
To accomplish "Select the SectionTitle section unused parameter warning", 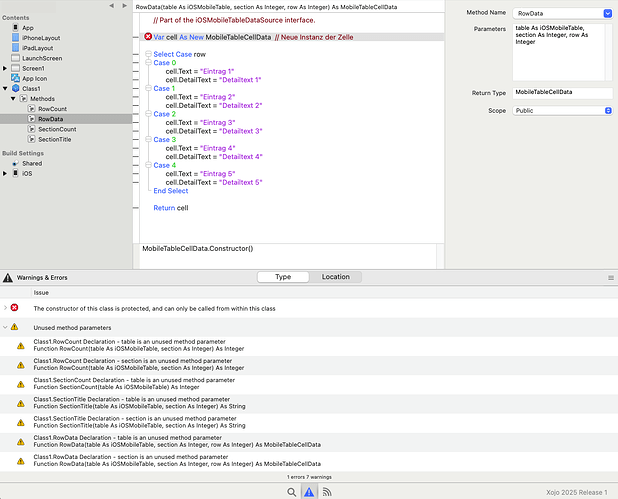I will tap(309, 422).
